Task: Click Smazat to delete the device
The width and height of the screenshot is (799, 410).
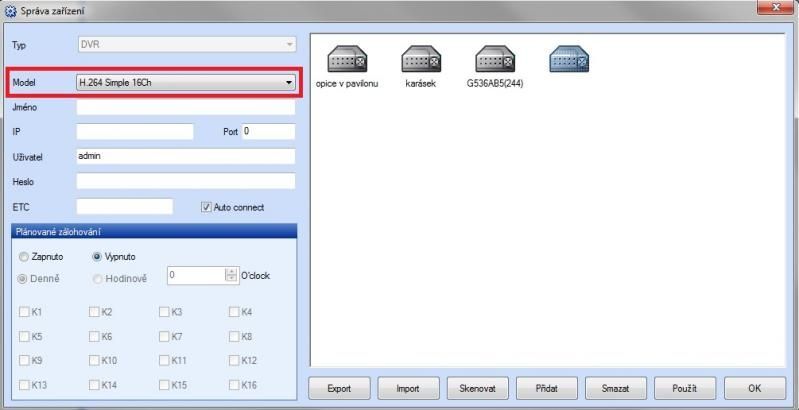Action: [x=615, y=387]
